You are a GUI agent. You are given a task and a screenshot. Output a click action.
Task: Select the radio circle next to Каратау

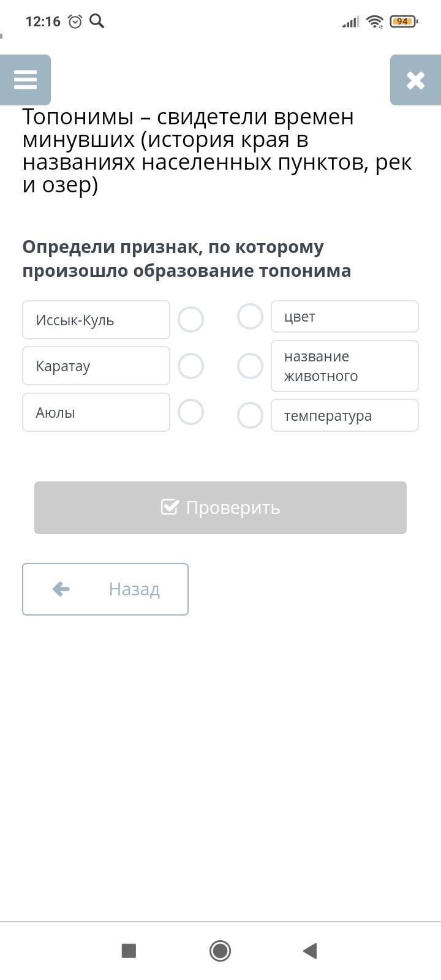(x=190, y=366)
